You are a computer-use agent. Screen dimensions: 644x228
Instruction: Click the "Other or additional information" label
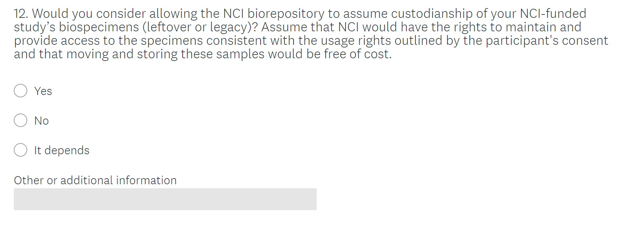click(x=95, y=180)
